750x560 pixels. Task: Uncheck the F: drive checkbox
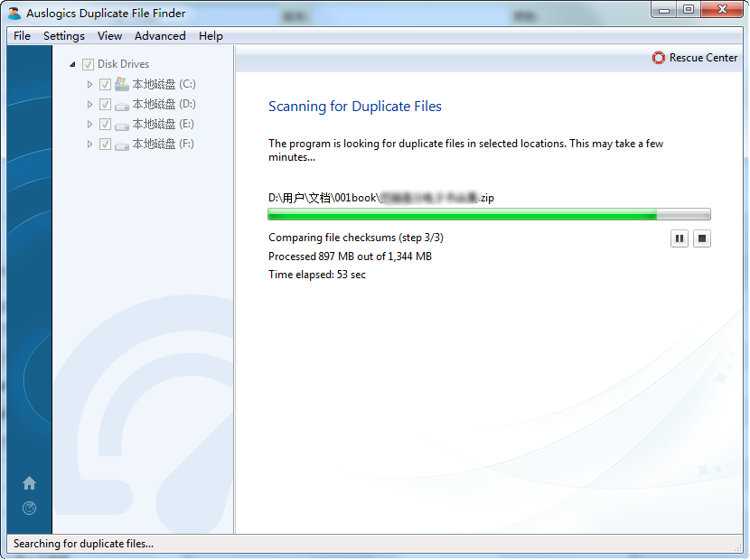[105, 145]
